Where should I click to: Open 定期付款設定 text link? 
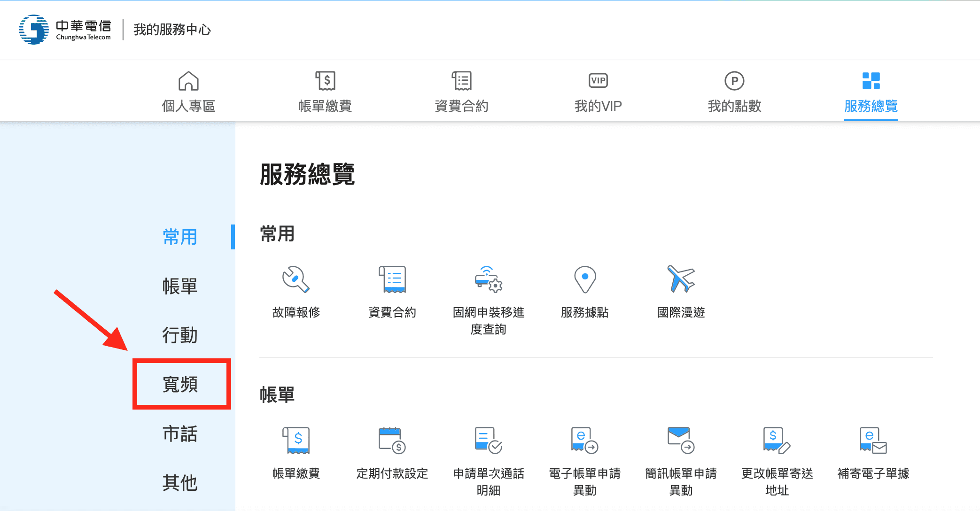click(392, 473)
